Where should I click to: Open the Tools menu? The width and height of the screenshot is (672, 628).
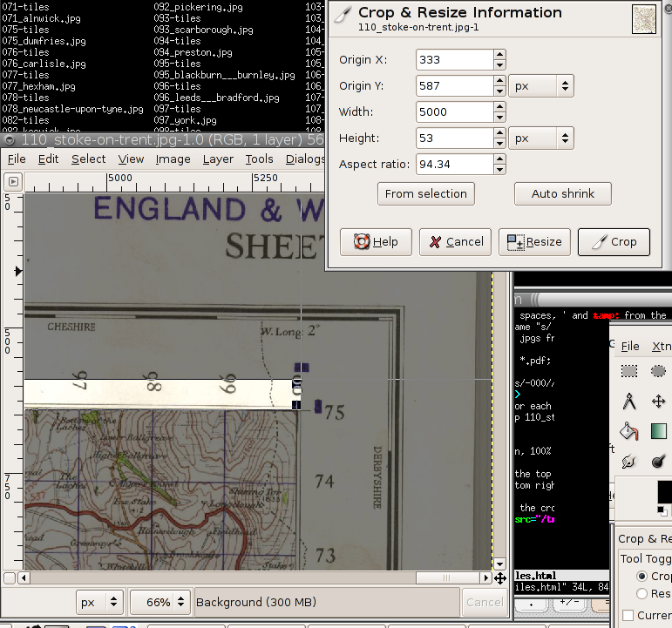click(x=259, y=159)
